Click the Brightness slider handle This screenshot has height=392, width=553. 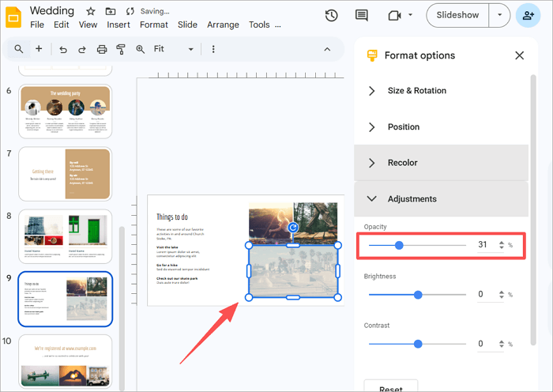click(x=418, y=295)
